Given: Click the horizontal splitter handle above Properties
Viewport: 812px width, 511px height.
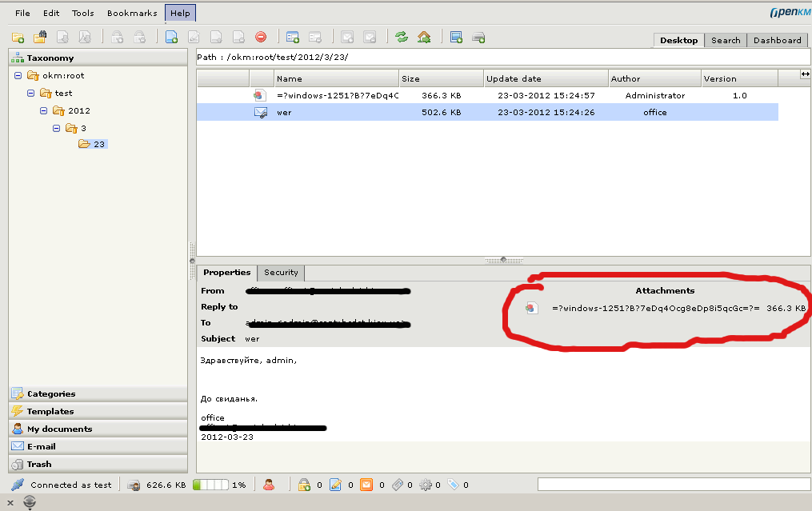Looking at the screenshot, I should 502,260.
